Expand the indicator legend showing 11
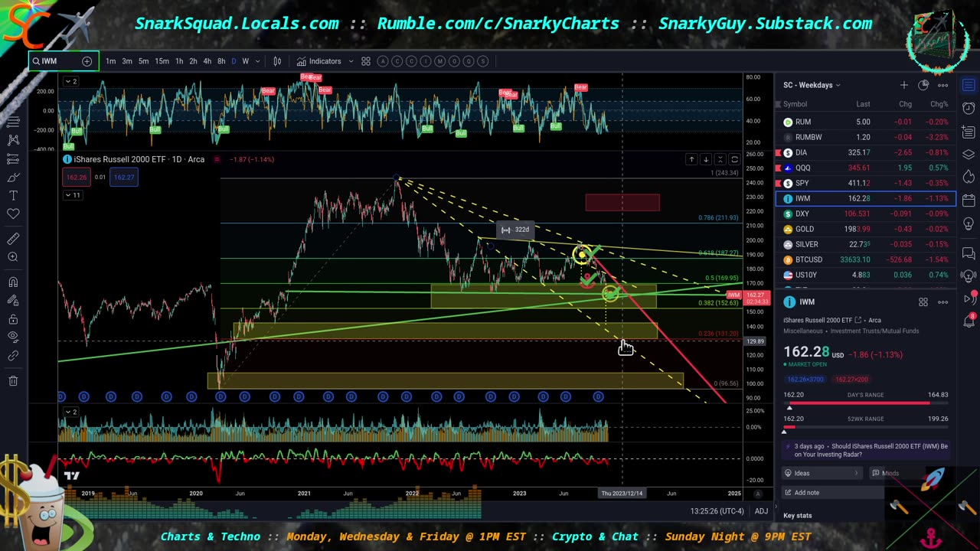Image resolution: width=980 pixels, height=551 pixels. pyautogui.click(x=72, y=195)
